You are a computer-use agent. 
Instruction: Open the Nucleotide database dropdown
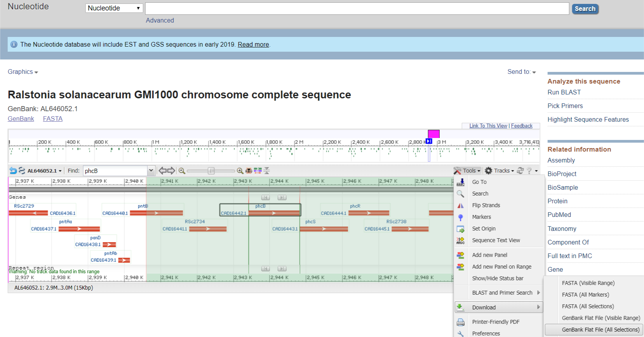coord(114,8)
